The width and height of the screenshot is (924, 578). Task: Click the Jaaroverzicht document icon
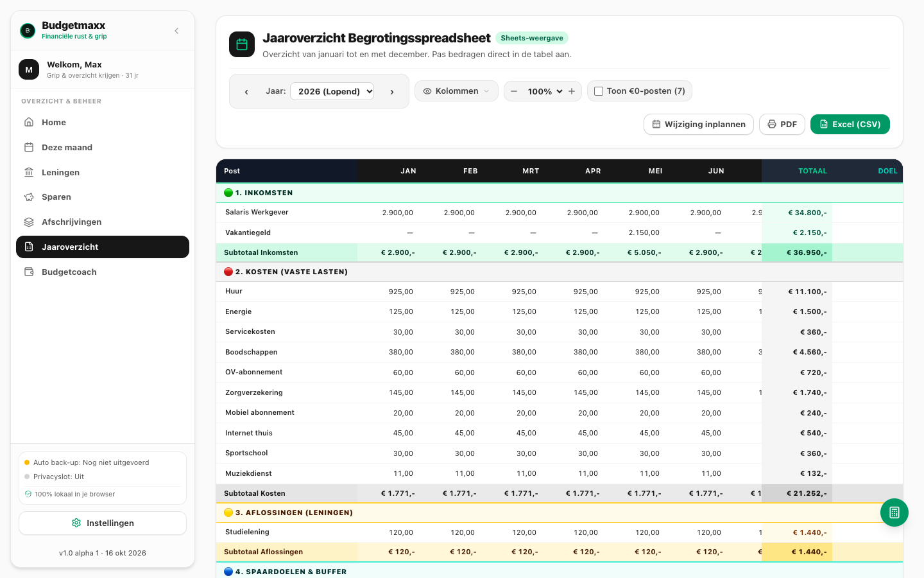pos(29,247)
